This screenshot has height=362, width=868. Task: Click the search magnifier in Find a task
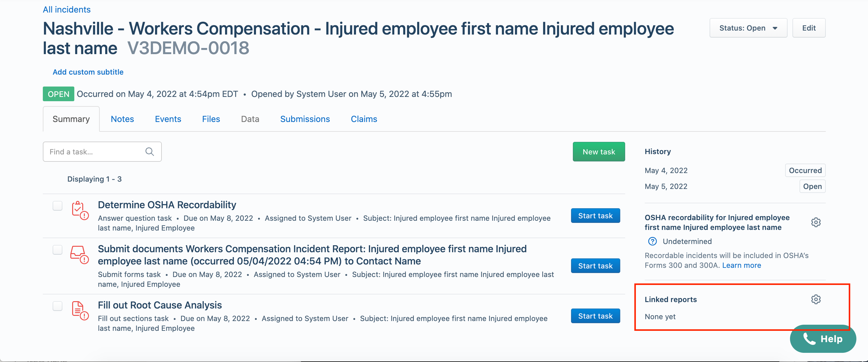(x=150, y=152)
